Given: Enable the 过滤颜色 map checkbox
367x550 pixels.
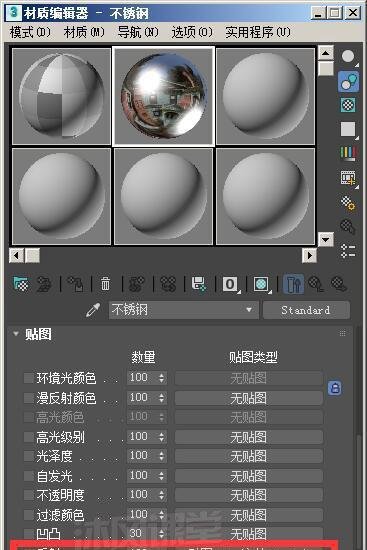Looking at the screenshot, I should coord(28,515).
